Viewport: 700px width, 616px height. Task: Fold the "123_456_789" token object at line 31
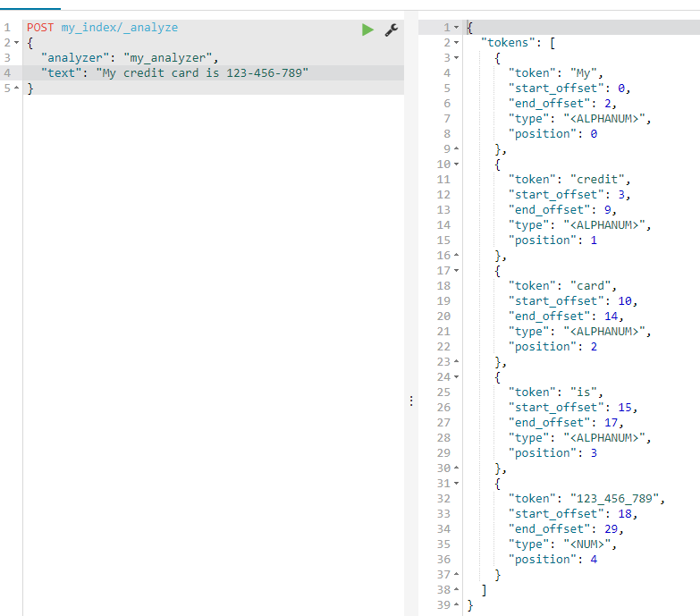point(456,484)
